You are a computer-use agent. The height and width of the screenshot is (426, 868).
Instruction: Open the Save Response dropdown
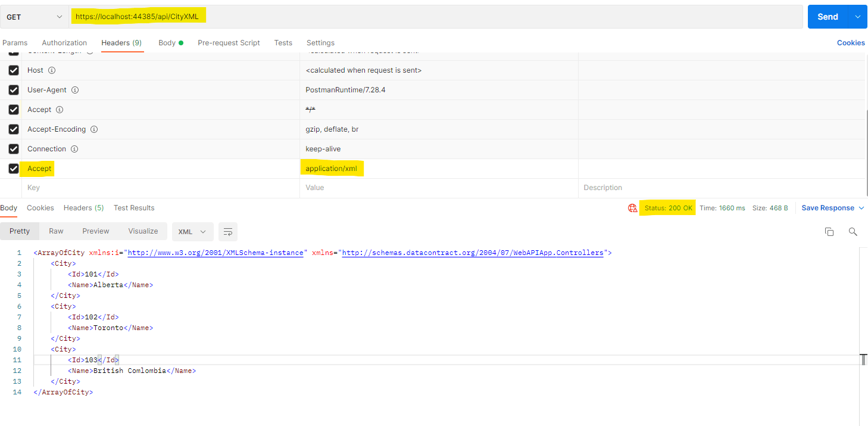[x=832, y=208]
